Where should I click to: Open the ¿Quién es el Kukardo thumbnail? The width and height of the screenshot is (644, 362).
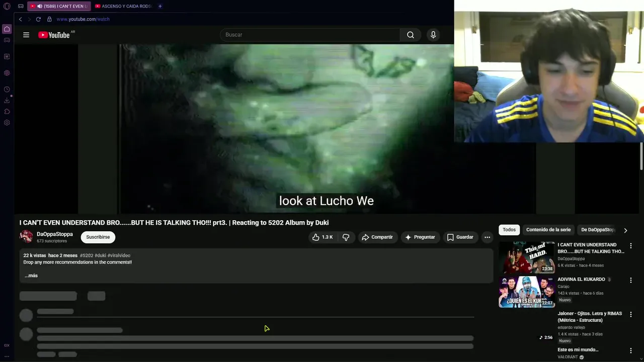(527, 292)
